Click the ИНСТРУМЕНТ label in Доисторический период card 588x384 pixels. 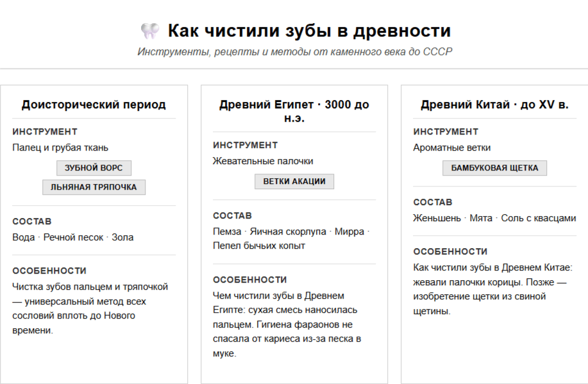click(x=45, y=131)
